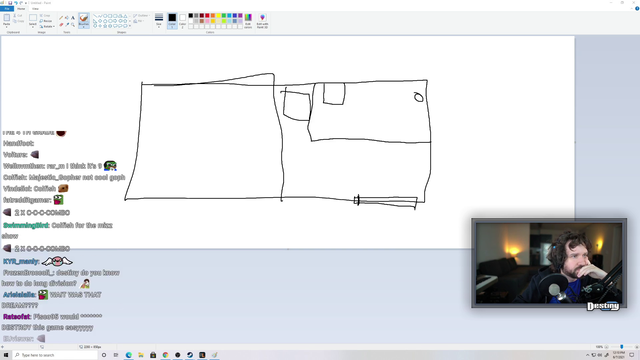Viewport: 640px width, 360px height.
Task: Click the Windows Start button
Action: click(6, 355)
